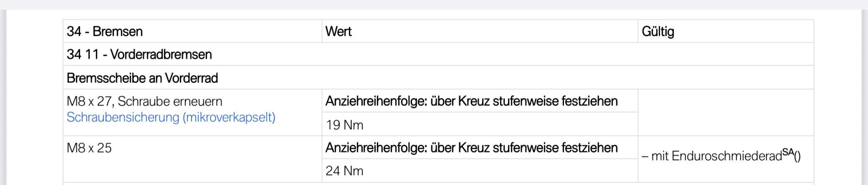Click the 19 Nm torque value
The width and height of the screenshot is (868, 185).
click(344, 125)
